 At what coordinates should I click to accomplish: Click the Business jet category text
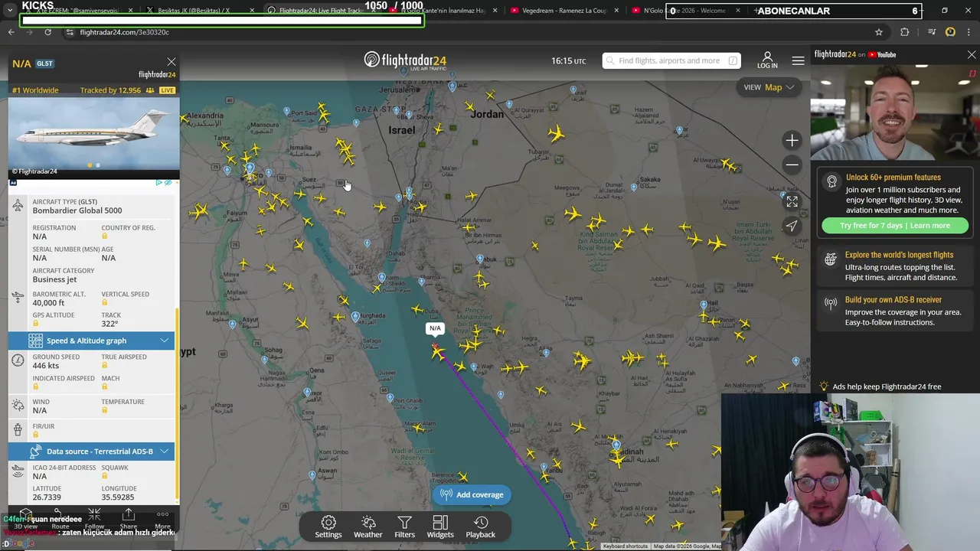click(x=54, y=279)
